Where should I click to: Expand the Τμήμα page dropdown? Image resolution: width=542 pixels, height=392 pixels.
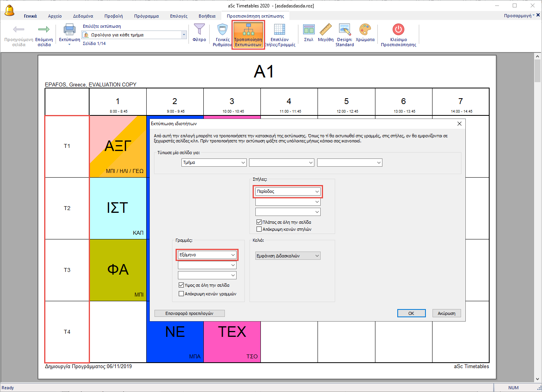(x=214, y=163)
